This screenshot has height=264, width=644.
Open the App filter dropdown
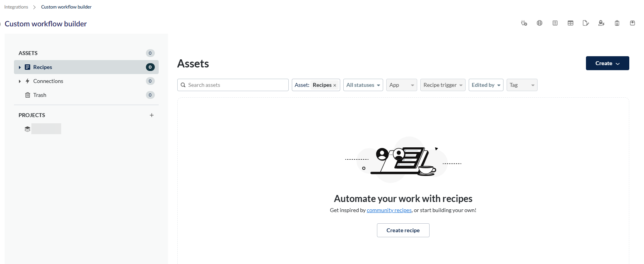coord(402,85)
